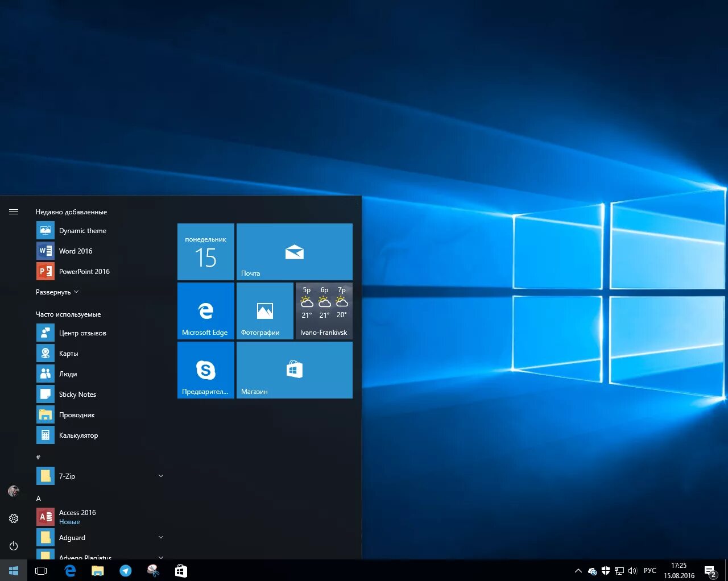Image resolution: width=728 pixels, height=581 pixels.
Task: Expand the recently added list (Развернуть)
Action: pyautogui.click(x=57, y=292)
